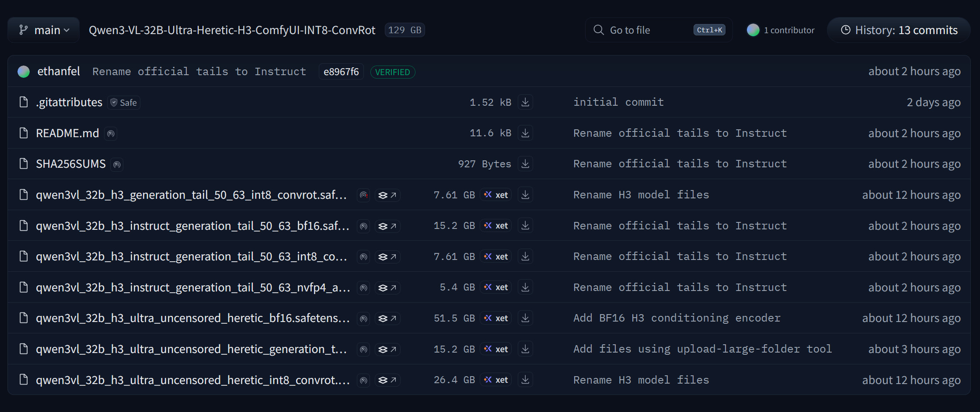
Task: Open LFS pointer for ultra_uncensored_heretic_generation file
Action: 387,350
